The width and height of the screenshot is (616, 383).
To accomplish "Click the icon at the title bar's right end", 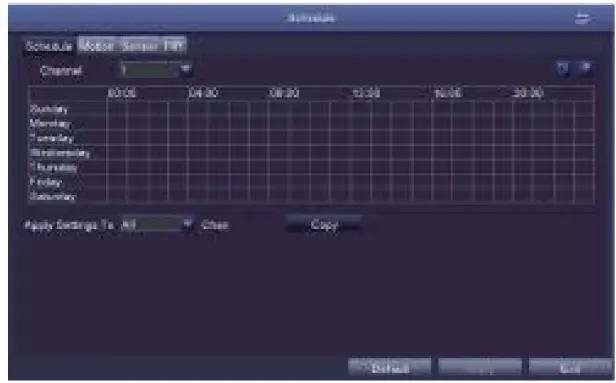I will [582, 18].
